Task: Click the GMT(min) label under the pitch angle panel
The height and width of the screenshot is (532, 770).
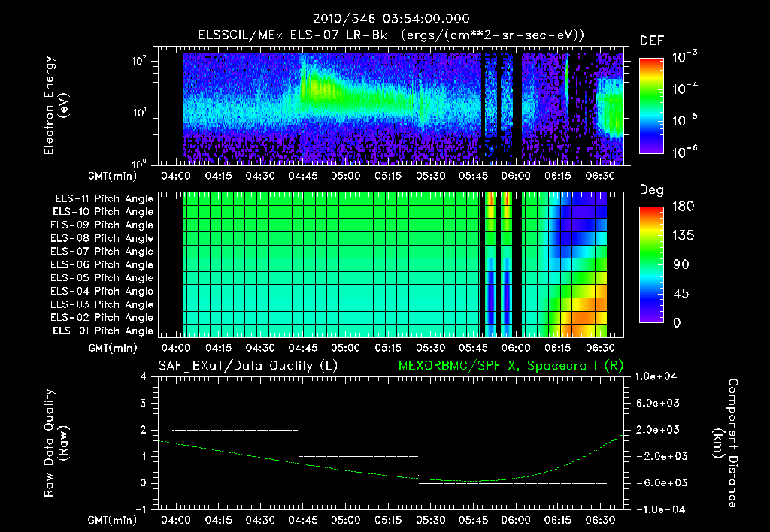Action: click(113, 349)
